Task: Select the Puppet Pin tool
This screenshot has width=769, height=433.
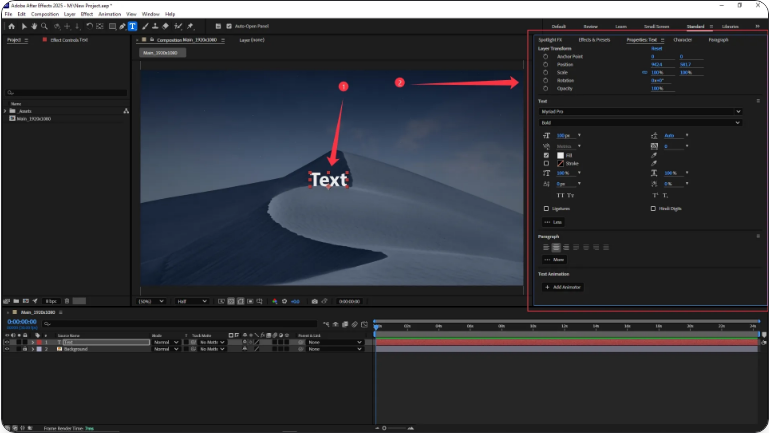Action: click(189, 26)
